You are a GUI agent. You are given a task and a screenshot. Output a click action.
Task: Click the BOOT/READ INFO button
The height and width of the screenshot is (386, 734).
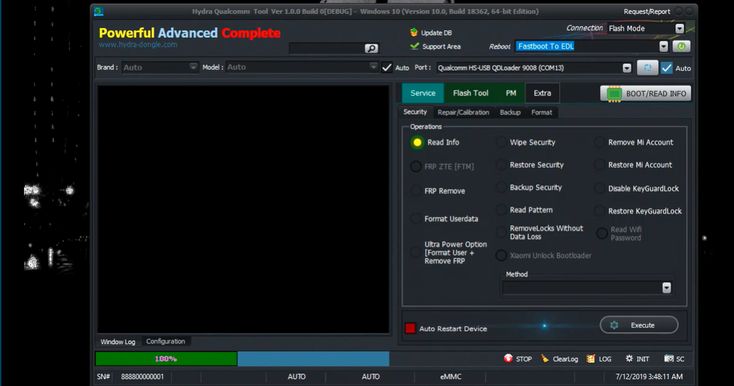pos(646,94)
